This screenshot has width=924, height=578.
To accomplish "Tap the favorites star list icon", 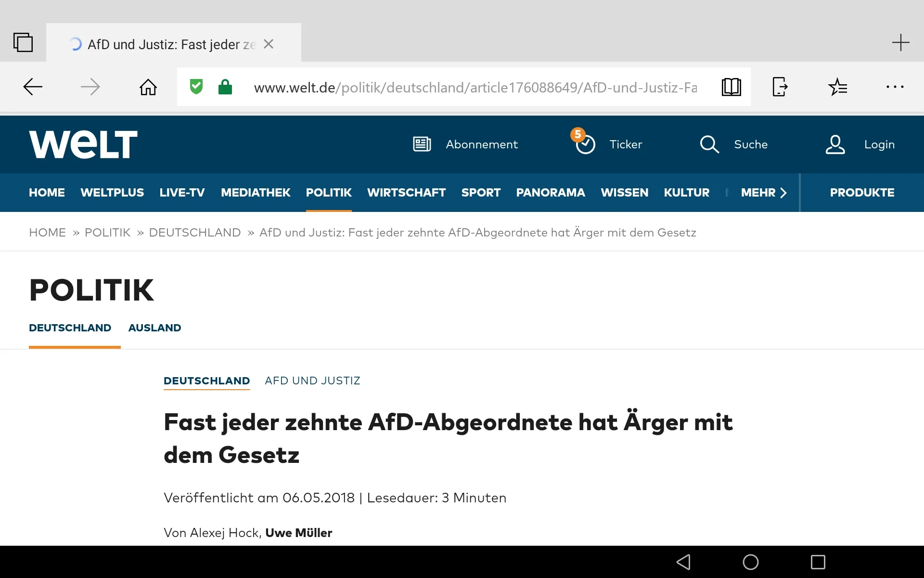I will (x=837, y=87).
